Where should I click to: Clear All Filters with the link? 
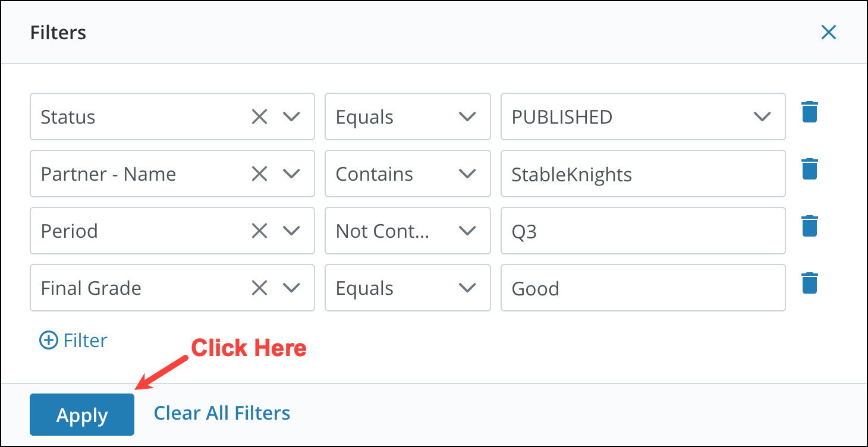pos(222,413)
